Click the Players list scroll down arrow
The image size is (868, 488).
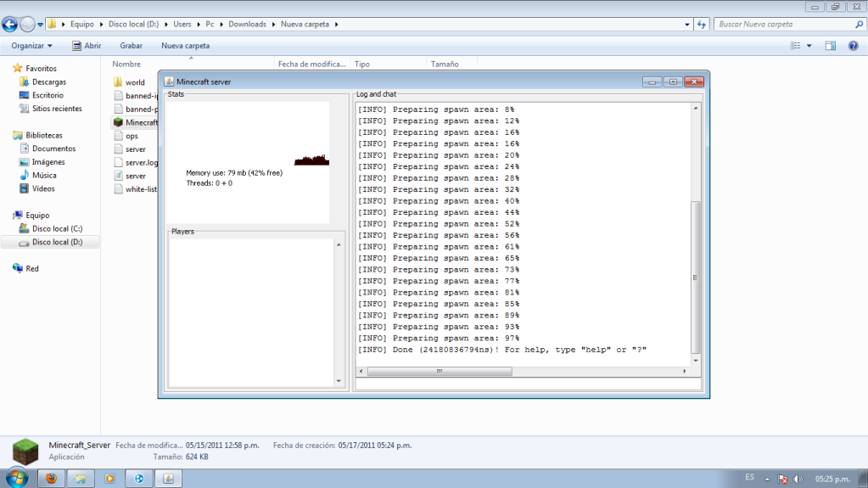(x=339, y=381)
